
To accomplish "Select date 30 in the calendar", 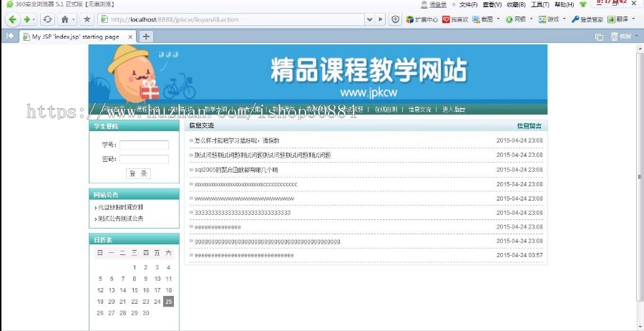I will pyautogui.click(x=145, y=313).
